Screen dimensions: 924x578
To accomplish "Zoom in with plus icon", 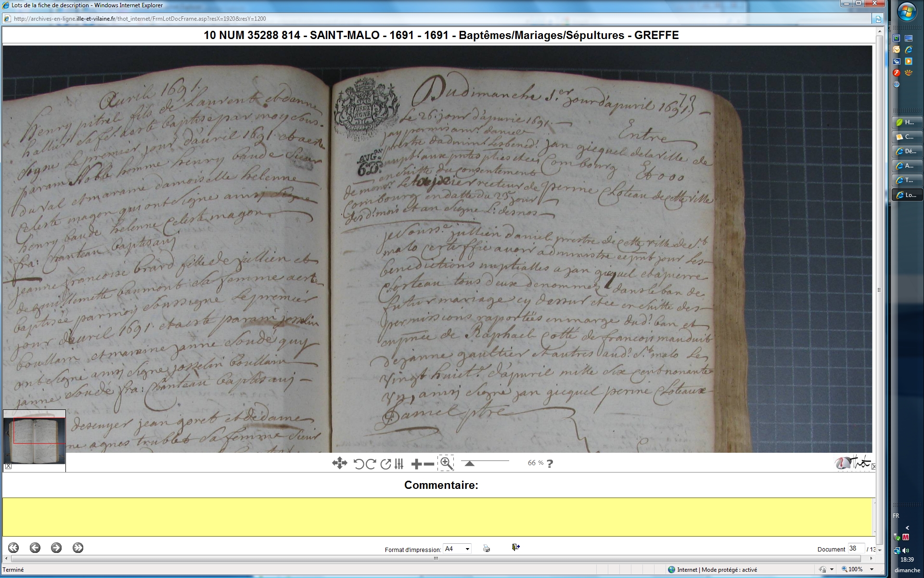I will coord(416,464).
